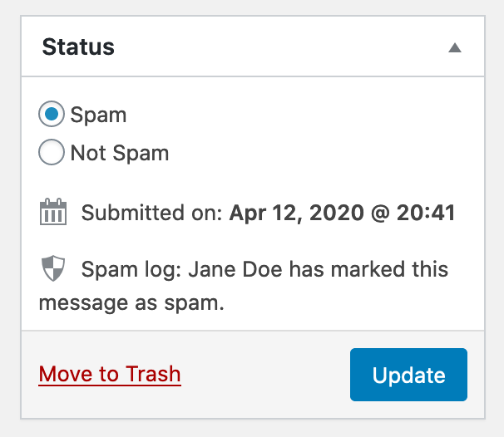
Task: Select the Spam radio button
Action: click(x=52, y=114)
